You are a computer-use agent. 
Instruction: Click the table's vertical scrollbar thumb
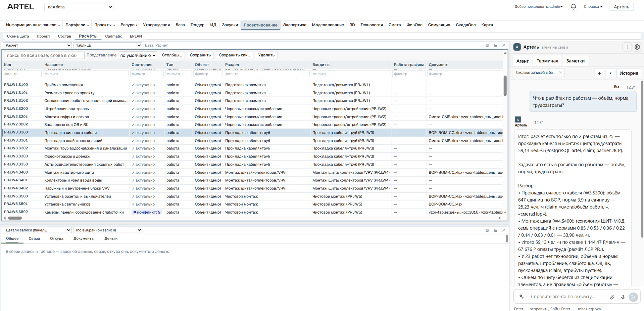pyautogui.click(x=505, y=86)
